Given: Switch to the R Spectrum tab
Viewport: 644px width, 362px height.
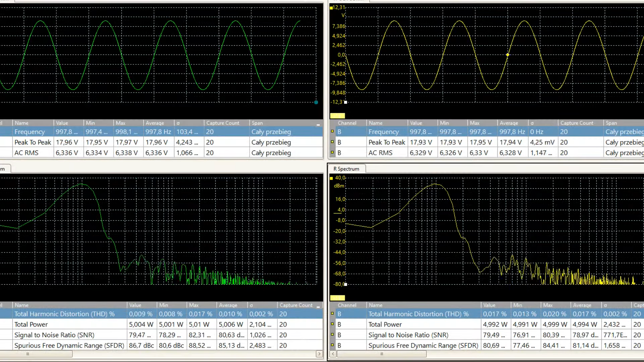Looking at the screenshot, I should tap(346, 169).
